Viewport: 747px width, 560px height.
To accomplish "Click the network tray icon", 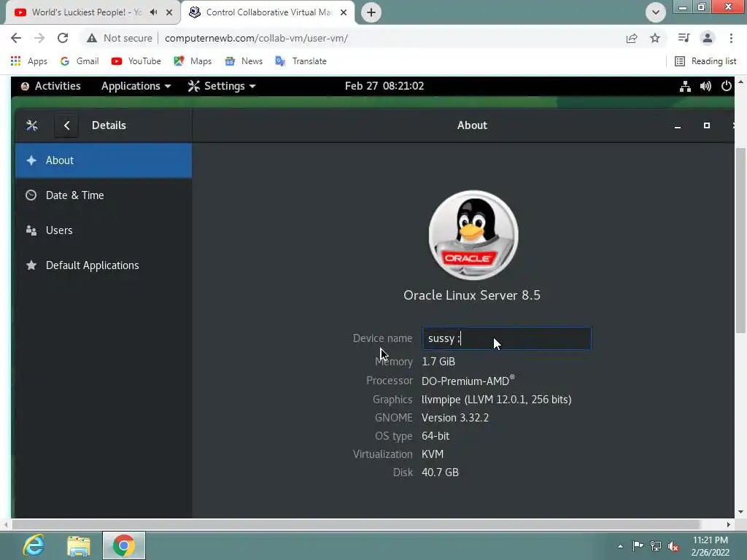I will [x=656, y=545].
